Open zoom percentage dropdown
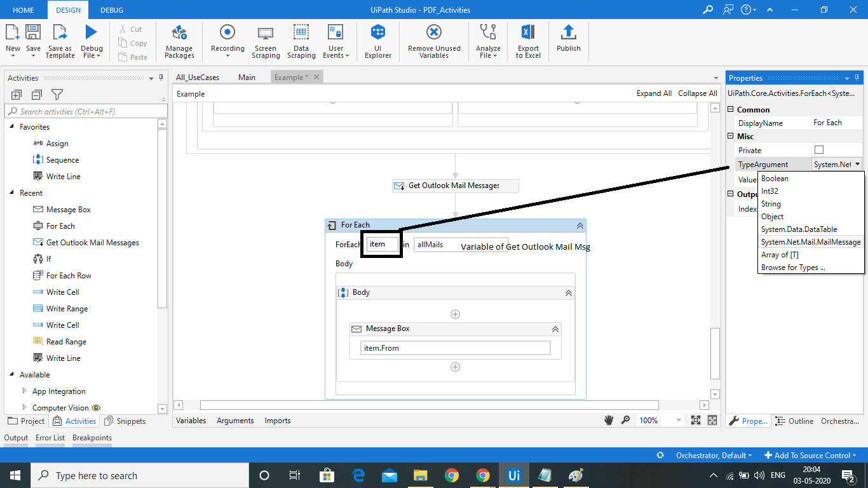The height and width of the screenshot is (488, 868). 679,420
